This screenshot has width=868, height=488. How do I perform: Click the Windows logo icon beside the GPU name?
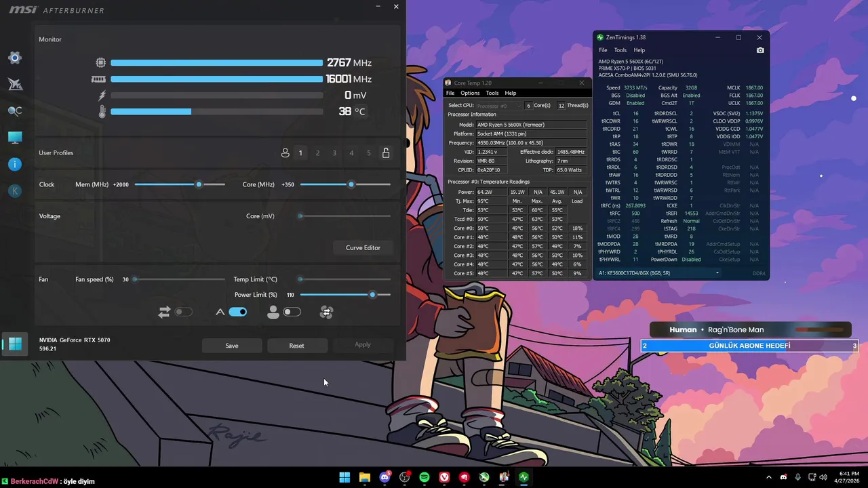point(15,344)
